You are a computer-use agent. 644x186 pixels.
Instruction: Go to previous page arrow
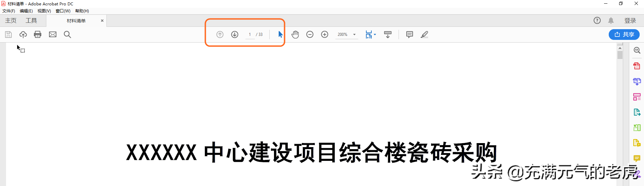pos(220,35)
